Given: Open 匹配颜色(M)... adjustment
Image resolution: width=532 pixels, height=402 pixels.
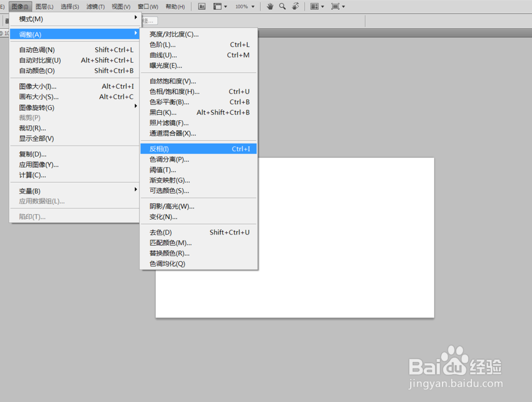Looking at the screenshot, I should click(198, 243).
